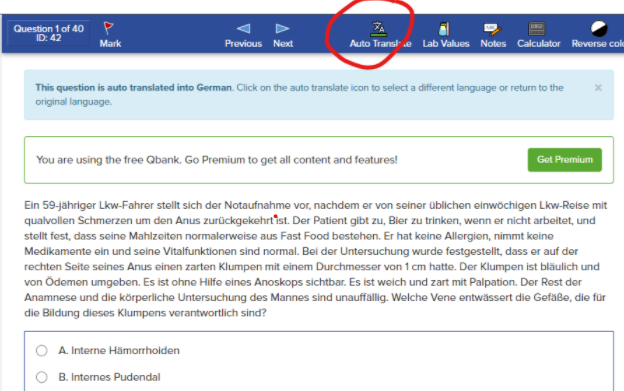
Task: Dismiss the auto translated German notice
Action: 598,88
